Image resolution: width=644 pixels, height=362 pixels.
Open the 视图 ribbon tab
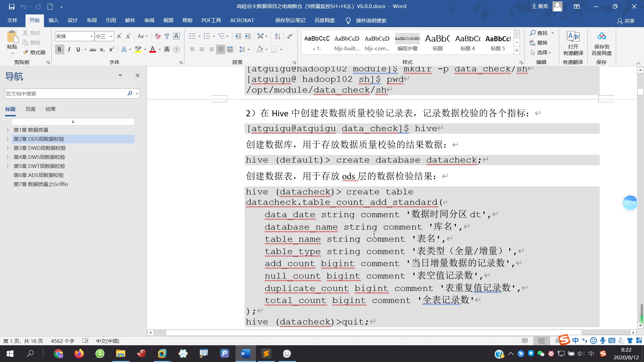pos(168,20)
